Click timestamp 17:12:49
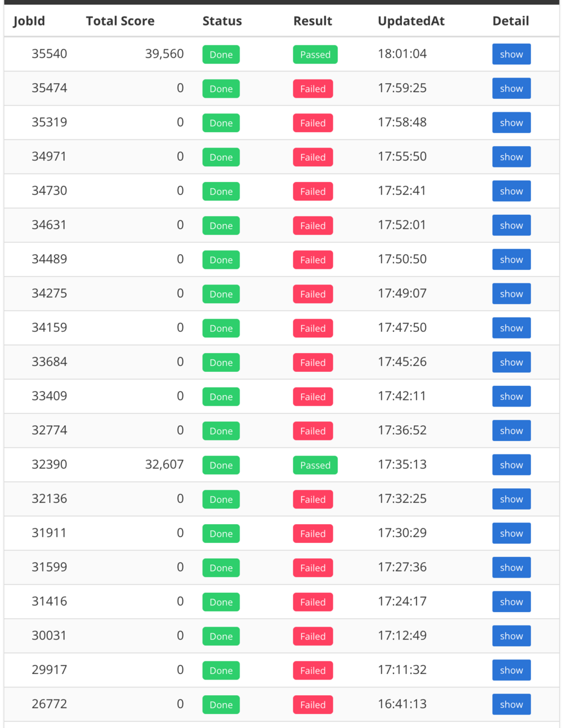Image resolution: width=562 pixels, height=728 pixels. tap(402, 636)
